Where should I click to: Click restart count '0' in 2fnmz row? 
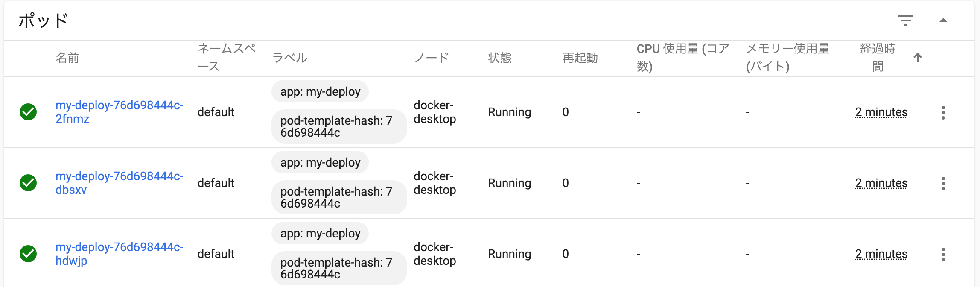coord(566,112)
